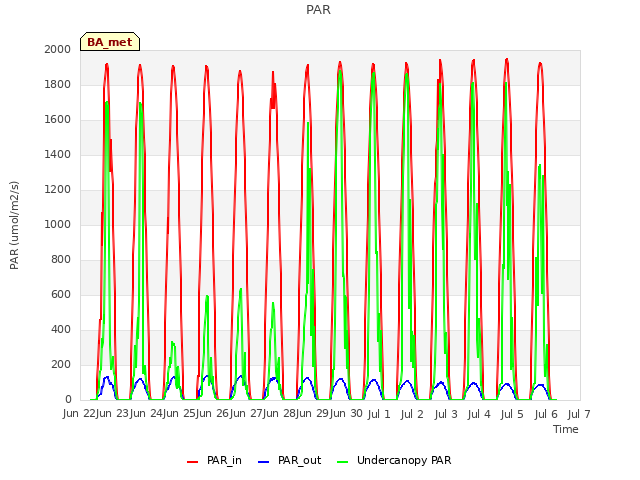Click the Jul 1 x-axis date label
Screen dimensions: 640x480
click(x=379, y=415)
